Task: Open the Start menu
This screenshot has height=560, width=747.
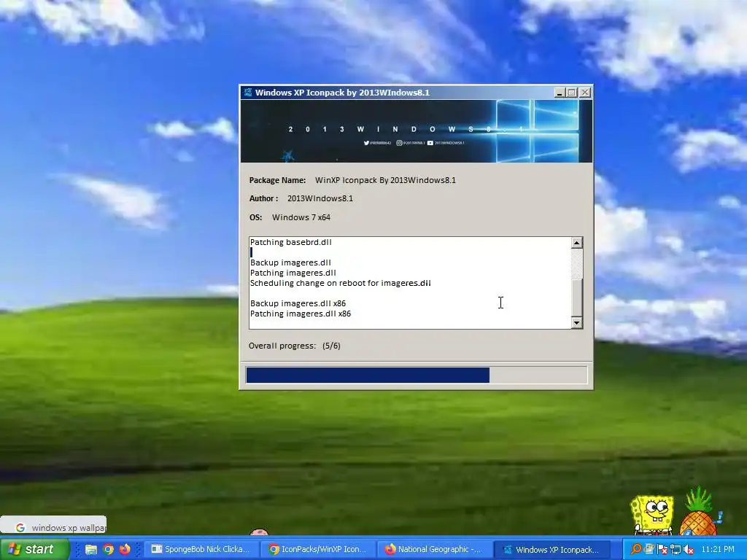Action: click(35, 549)
